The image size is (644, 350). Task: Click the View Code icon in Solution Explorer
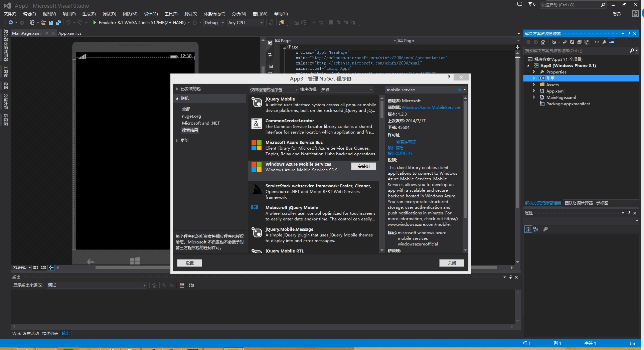(597, 42)
